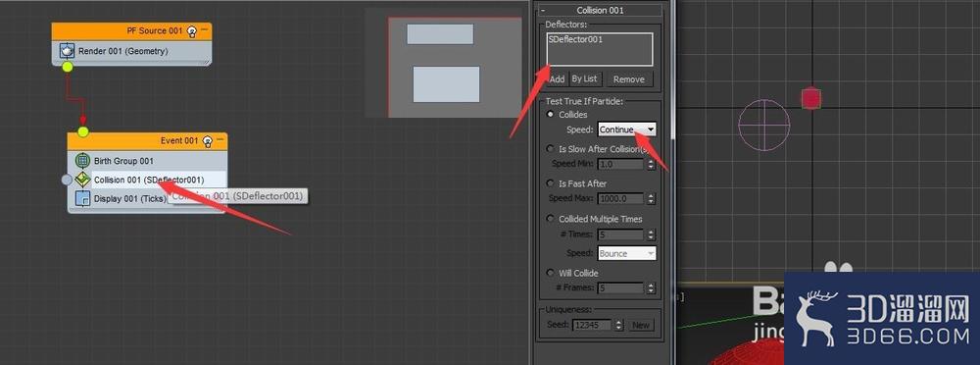Click the # Times value field
Image resolution: width=980 pixels, height=365 pixels.
click(620, 235)
